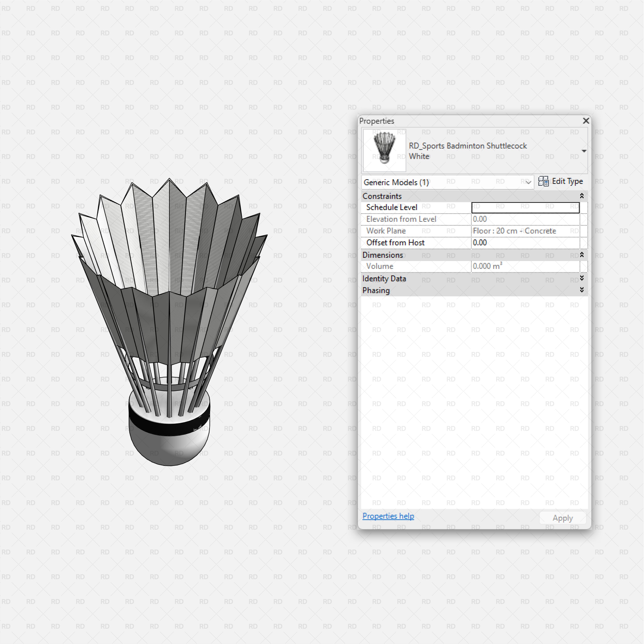The width and height of the screenshot is (644, 644).
Task: Open the Properties help link
Action: (x=388, y=516)
